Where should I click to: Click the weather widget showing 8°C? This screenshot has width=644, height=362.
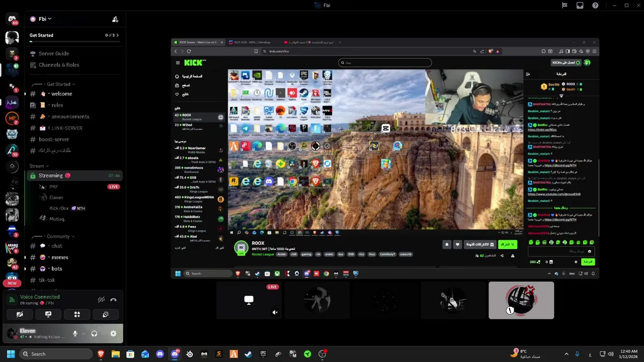[525, 354]
